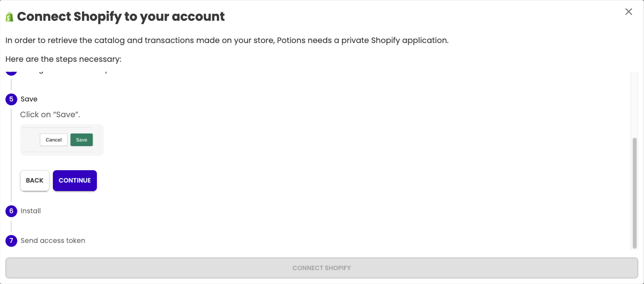Viewport: 644px width, 284px height.
Task: Click the greyed CONNECT SHOPIFY button
Action: click(x=322, y=268)
